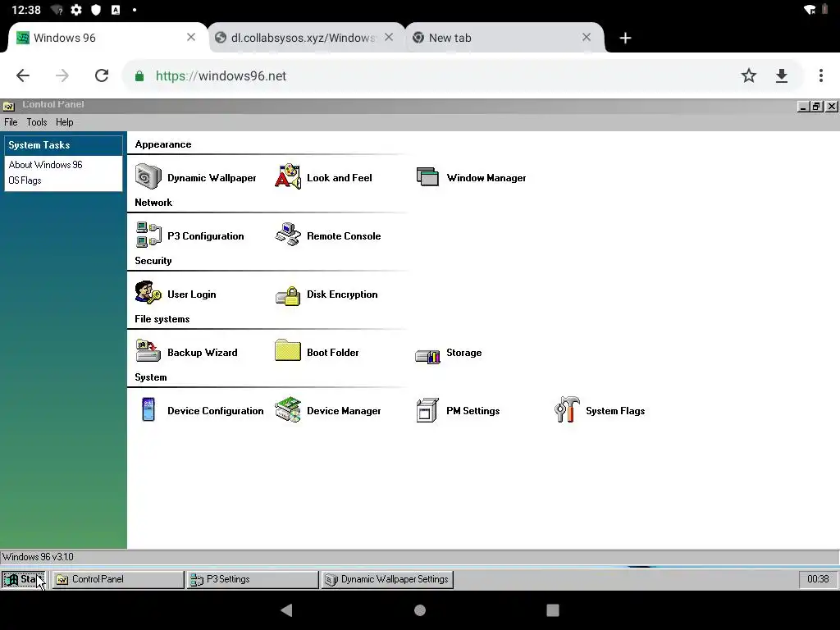
Task: Open the Disk Encryption icon
Action: [288, 295]
